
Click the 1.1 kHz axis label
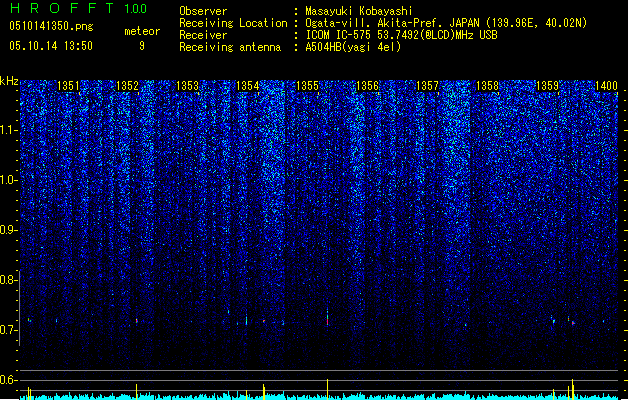coord(8,130)
